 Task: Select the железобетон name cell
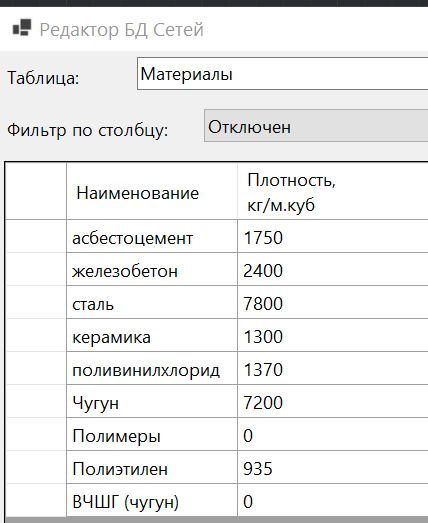point(152,269)
